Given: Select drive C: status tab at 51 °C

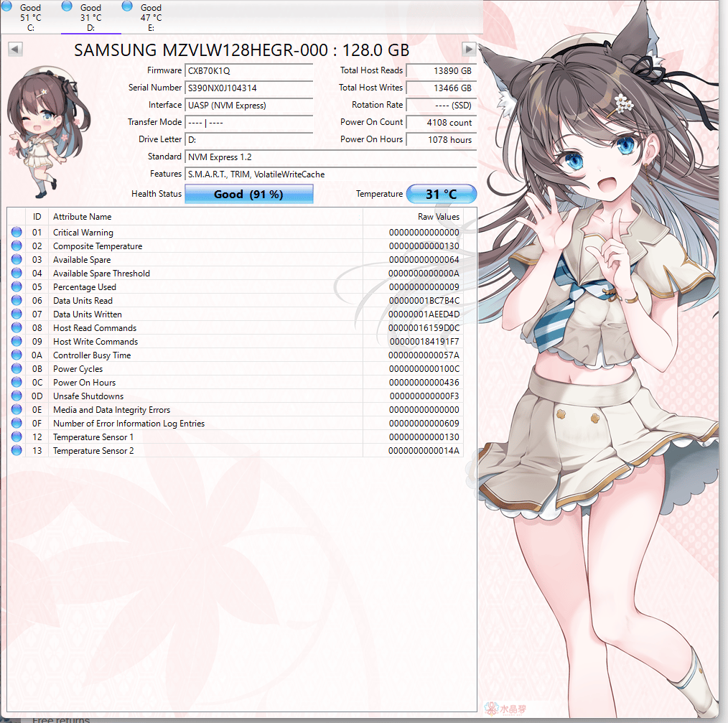Looking at the screenshot, I should [x=31, y=17].
